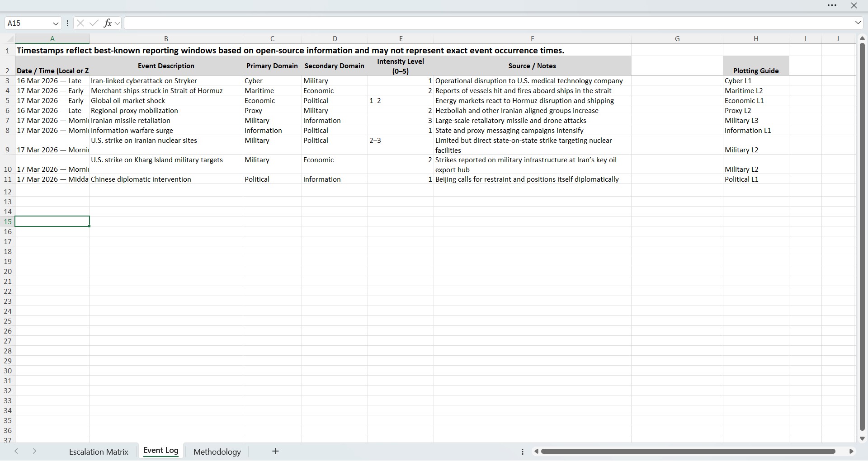Viewport: 868px width, 461px height.
Task: Cancel entry using the X icon
Action: coord(80,23)
